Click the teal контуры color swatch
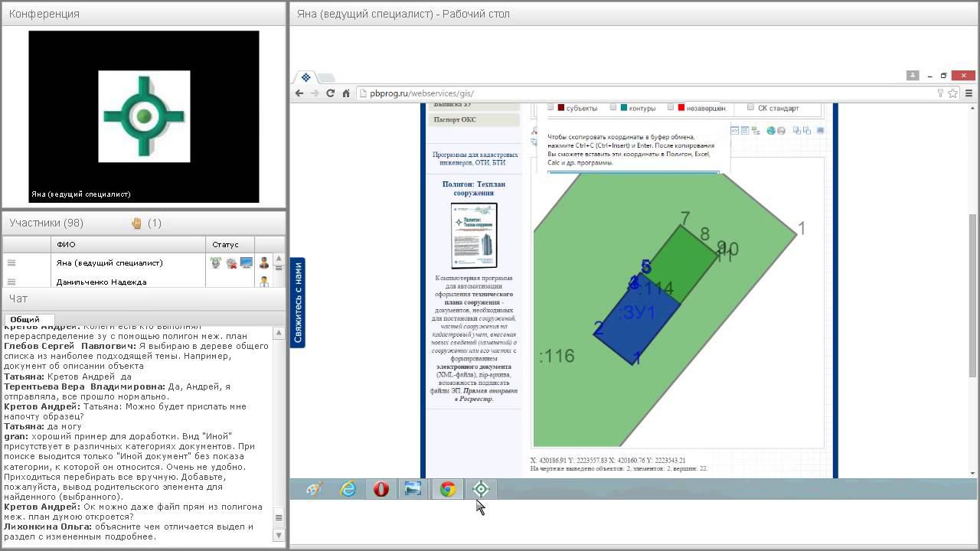Viewport: 980px width, 551px height. click(x=624, y=108)
